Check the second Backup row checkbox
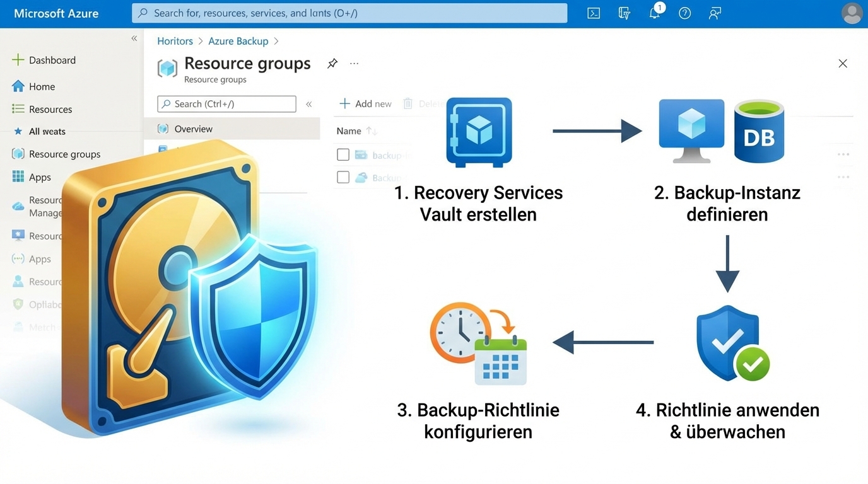The image size is (868, 484). [343, 177]
